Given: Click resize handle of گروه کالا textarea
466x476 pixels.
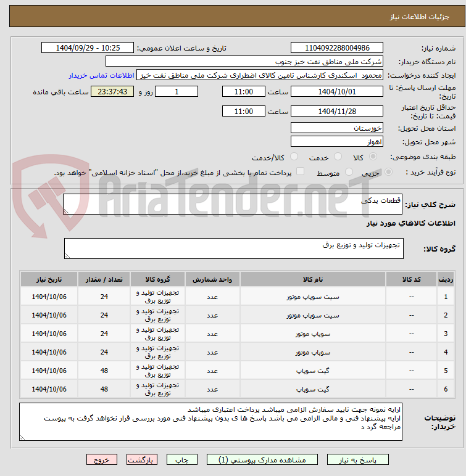Looking at the screenshot, I should point(67,256).
